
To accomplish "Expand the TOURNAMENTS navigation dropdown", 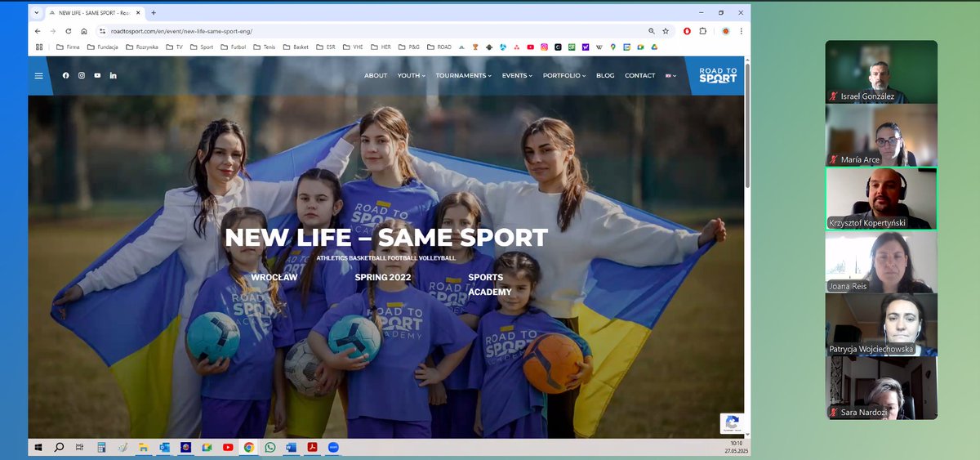I will coord(463,75).
